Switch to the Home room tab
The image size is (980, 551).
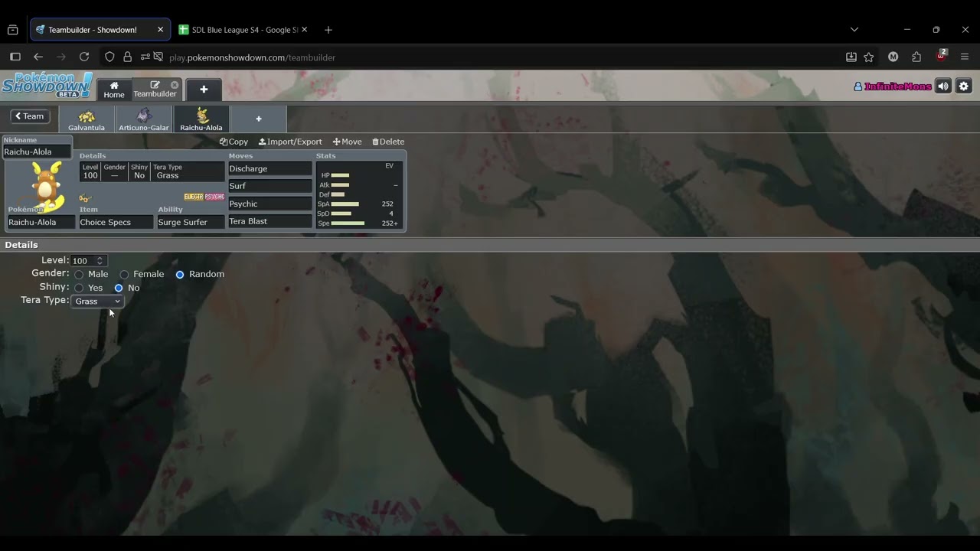(x=114, y=90)
